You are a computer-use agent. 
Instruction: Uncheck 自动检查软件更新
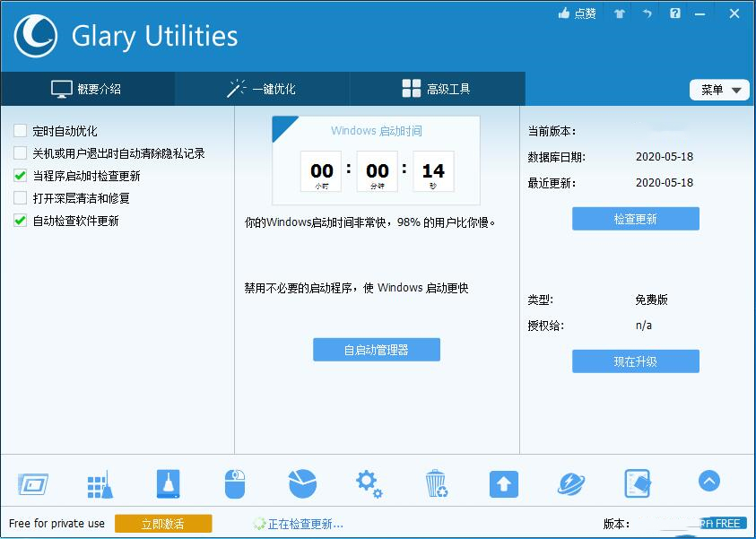21,221
